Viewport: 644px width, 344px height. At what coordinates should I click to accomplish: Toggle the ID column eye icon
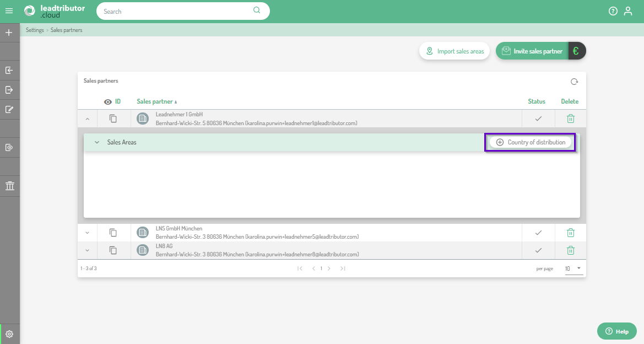(108, 101)
